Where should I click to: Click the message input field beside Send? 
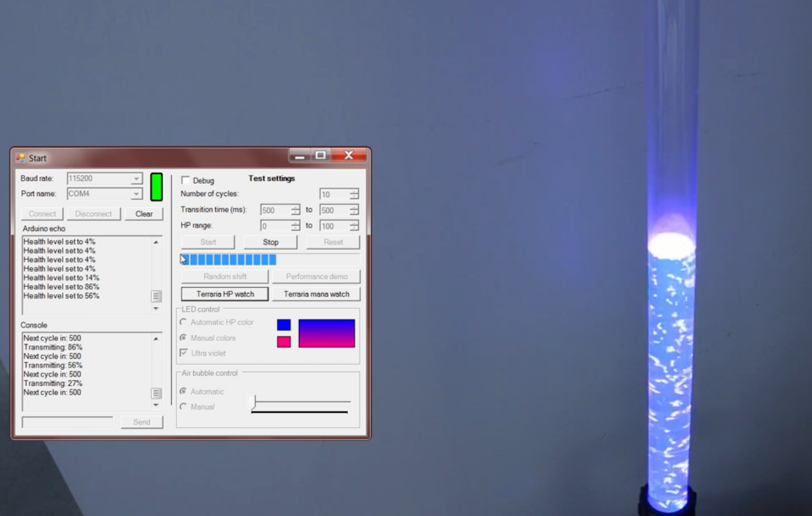point(66,422)
